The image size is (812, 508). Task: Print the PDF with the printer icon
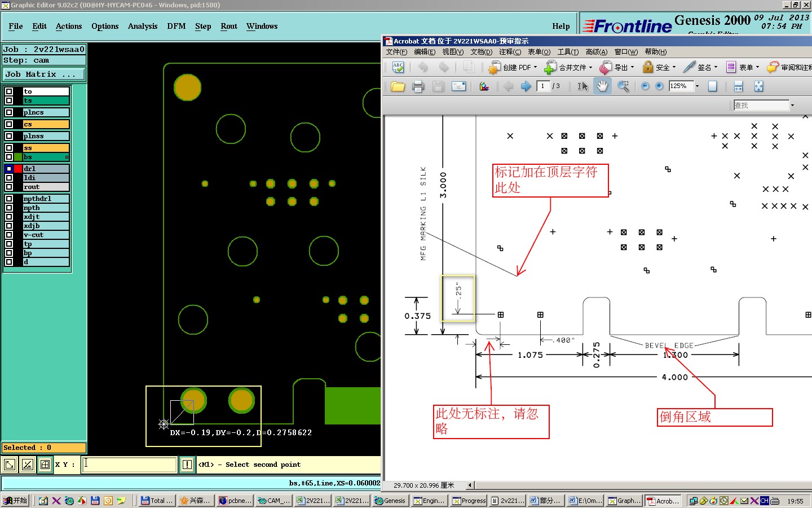tap(418, 86)
